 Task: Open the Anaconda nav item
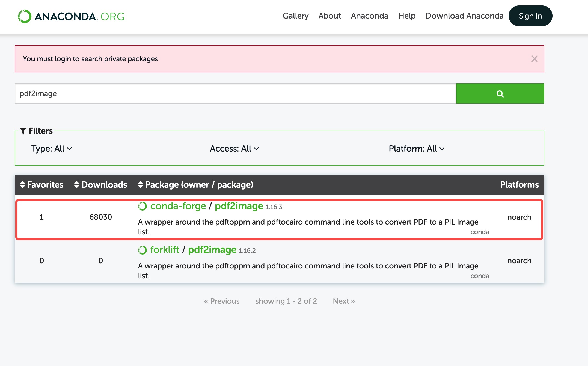click(x=369, y=16)
